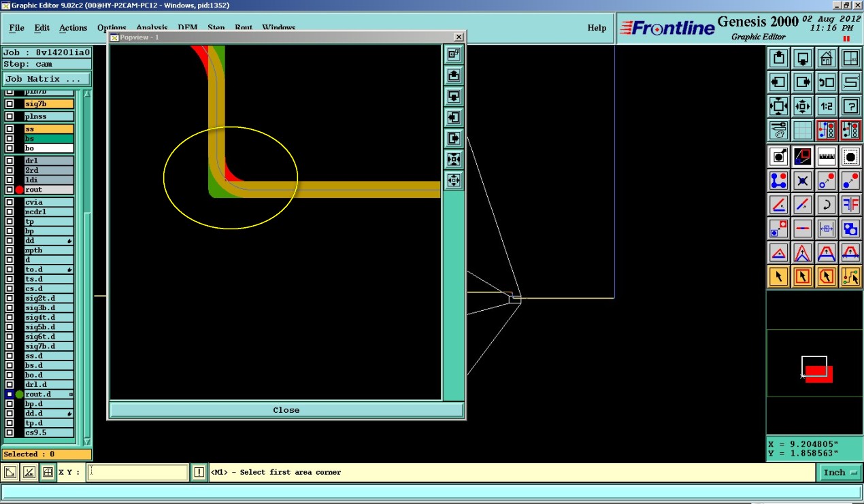Toggle the grid display icon

803,130
